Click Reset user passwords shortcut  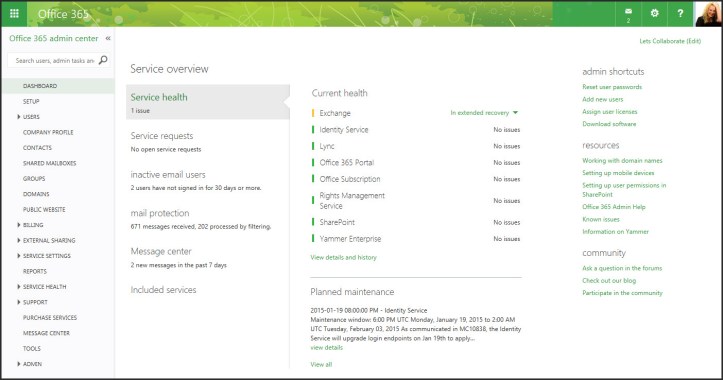[612, 87]
